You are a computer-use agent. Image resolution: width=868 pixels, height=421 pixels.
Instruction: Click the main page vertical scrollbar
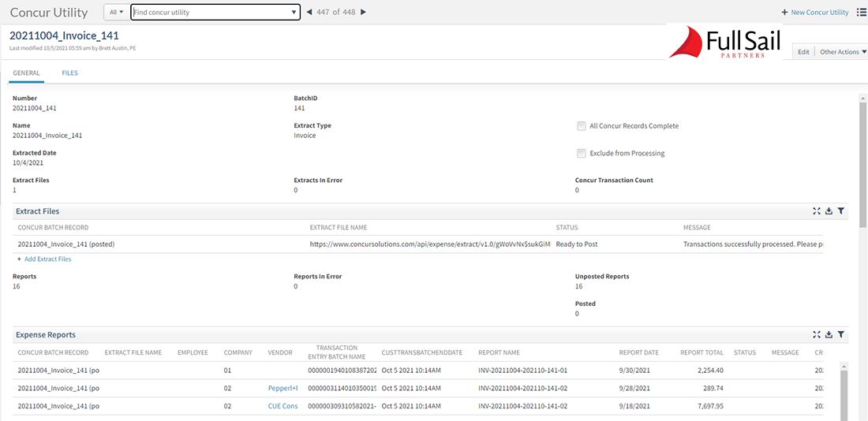click(862, 163)
